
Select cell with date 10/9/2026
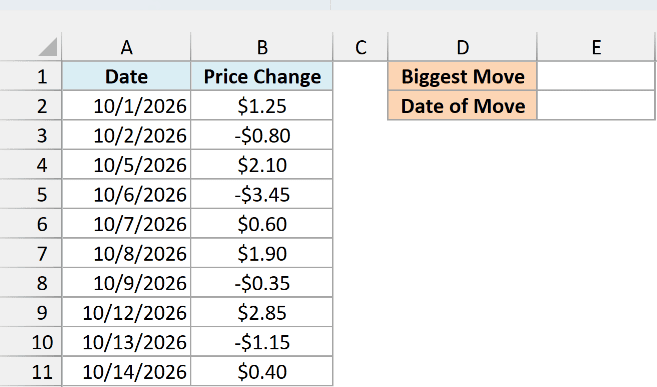coord(126,283)
